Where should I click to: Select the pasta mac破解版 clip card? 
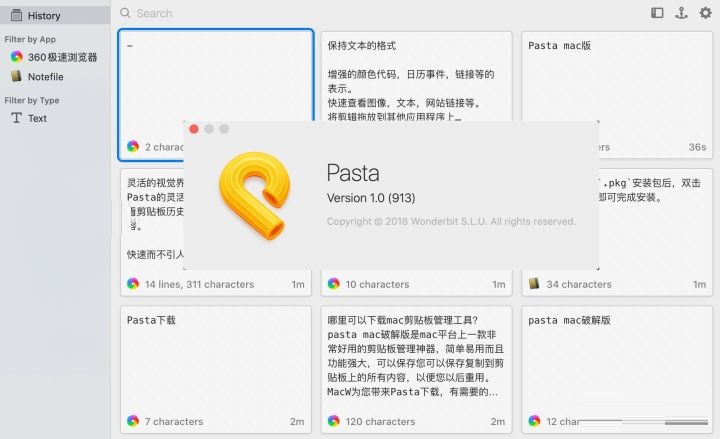(617, 369)
